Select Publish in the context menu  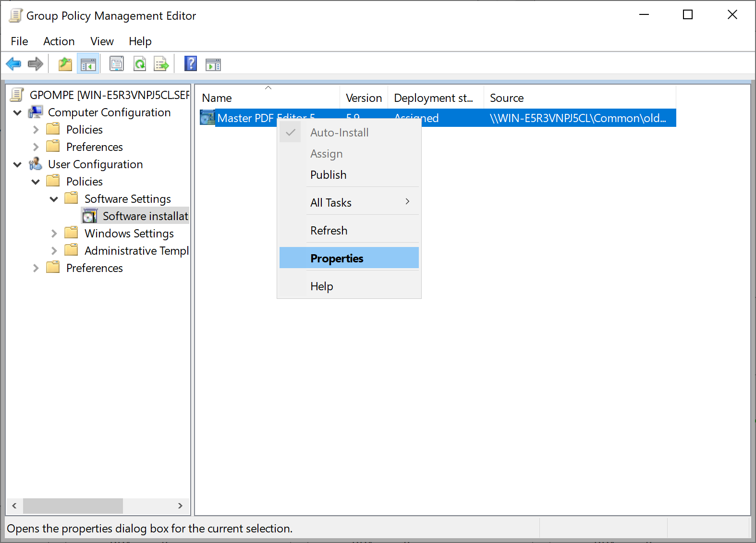coord(328,175)
